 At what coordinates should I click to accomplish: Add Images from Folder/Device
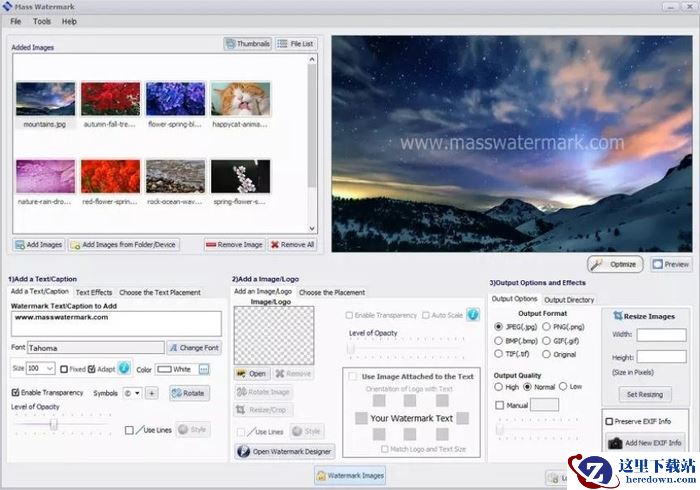[124, 245]
